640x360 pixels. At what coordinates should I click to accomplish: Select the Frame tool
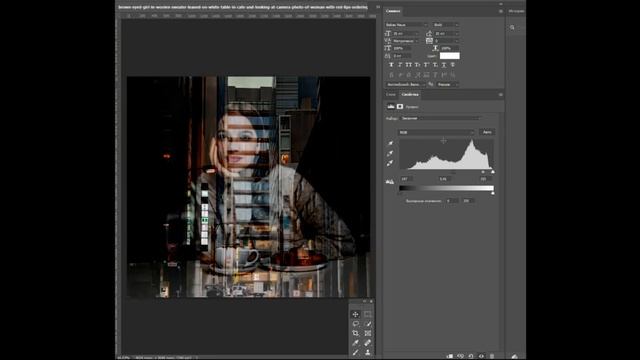coord(368,333)
